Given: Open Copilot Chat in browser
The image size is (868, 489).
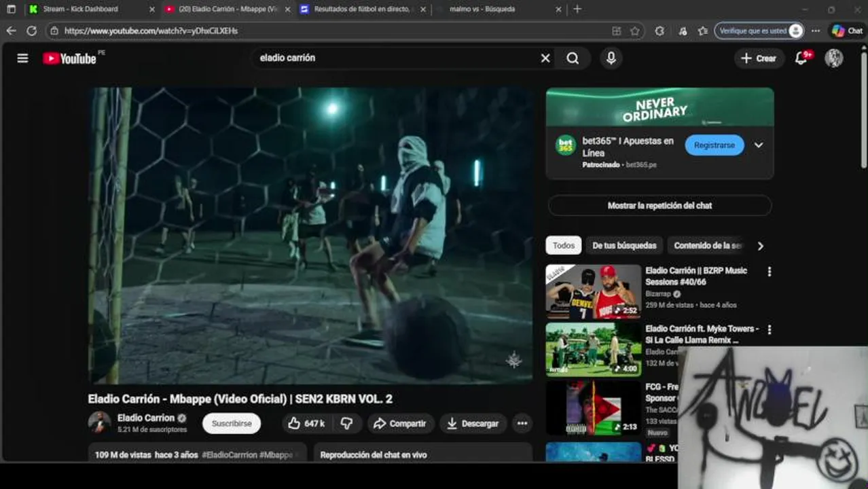Looking at the screenshot, I should (x=847, y=31).
